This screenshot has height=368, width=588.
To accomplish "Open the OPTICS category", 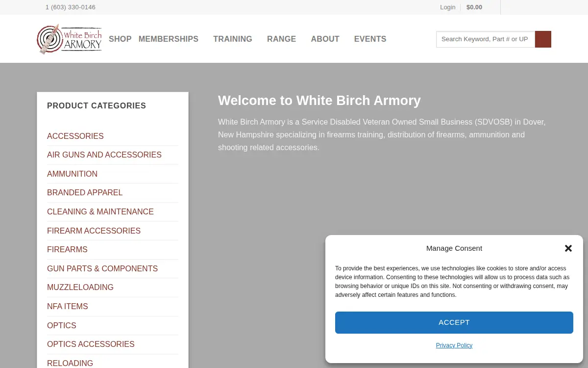I will pos(62,325).
